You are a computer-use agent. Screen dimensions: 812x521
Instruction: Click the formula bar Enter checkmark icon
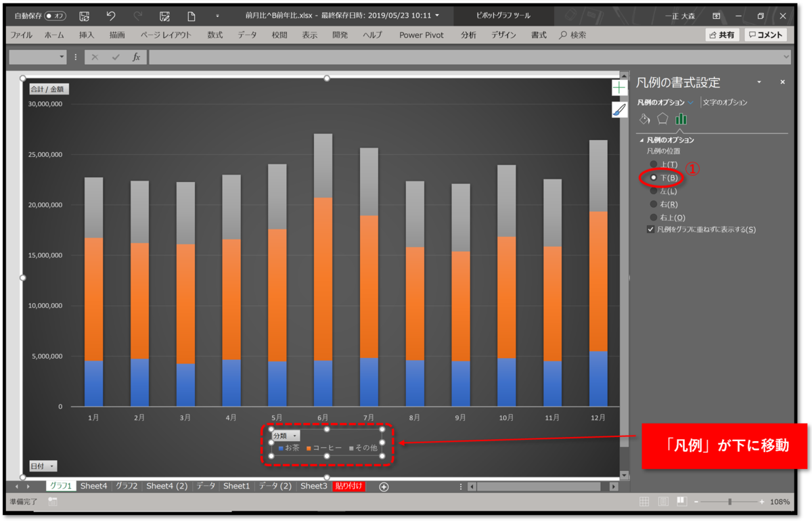[x=115, y=58]
